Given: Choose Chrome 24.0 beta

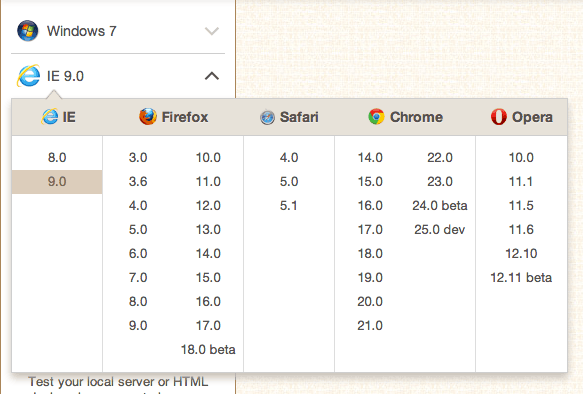Looking at the screenshot, I should click(x=440, y=206).
